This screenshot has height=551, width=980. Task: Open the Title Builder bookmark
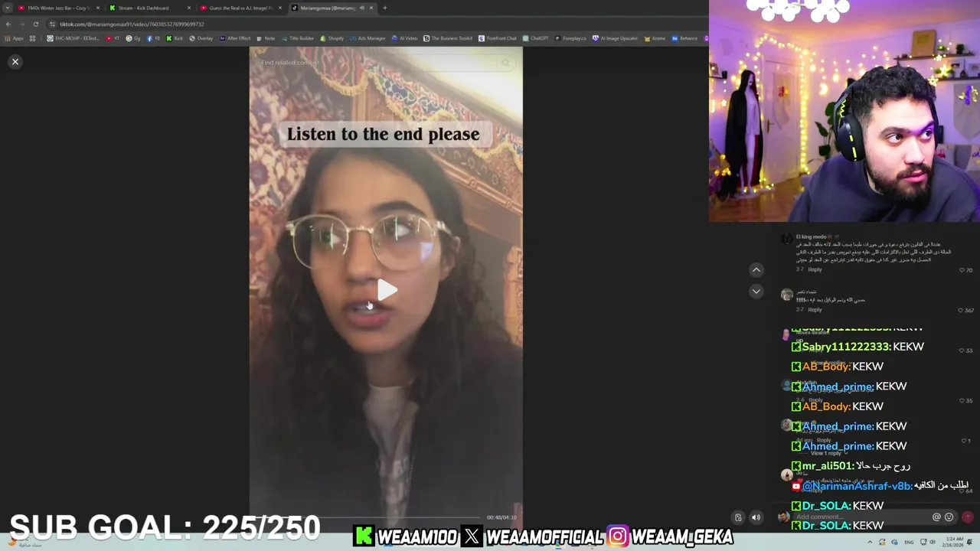[297, 38]
